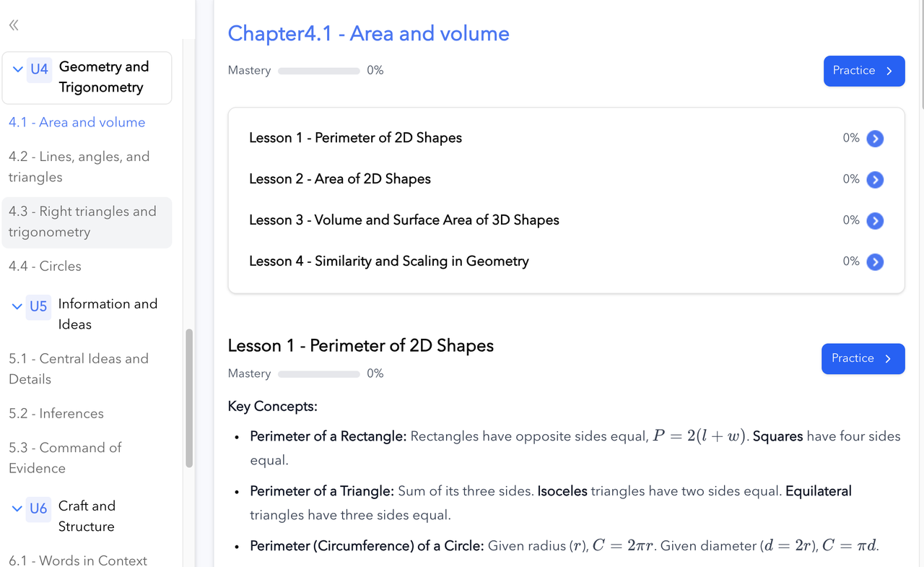Click the U6 unit badge

[38, 508]
